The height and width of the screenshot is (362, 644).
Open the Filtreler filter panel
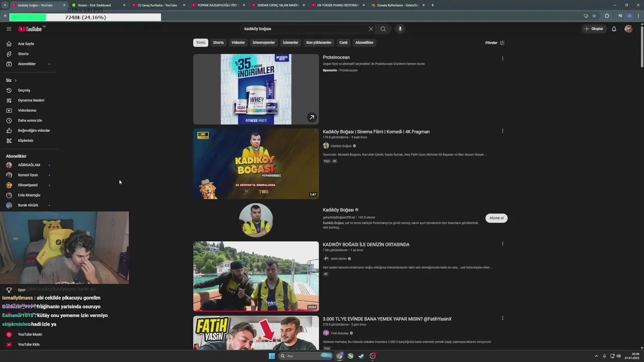(x=495, y=43)
